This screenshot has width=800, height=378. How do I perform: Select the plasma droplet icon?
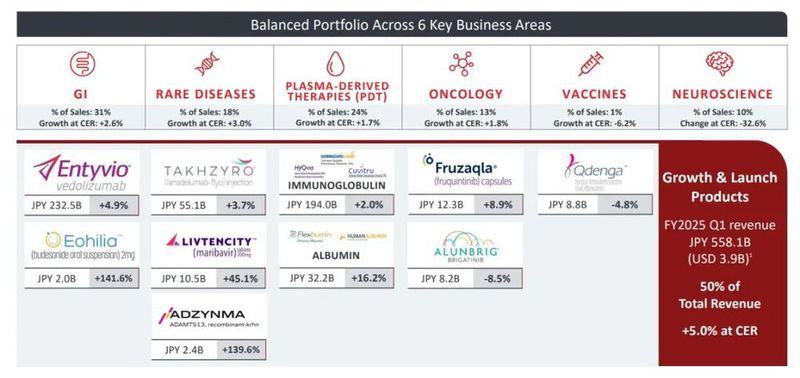tap(336, 64)
